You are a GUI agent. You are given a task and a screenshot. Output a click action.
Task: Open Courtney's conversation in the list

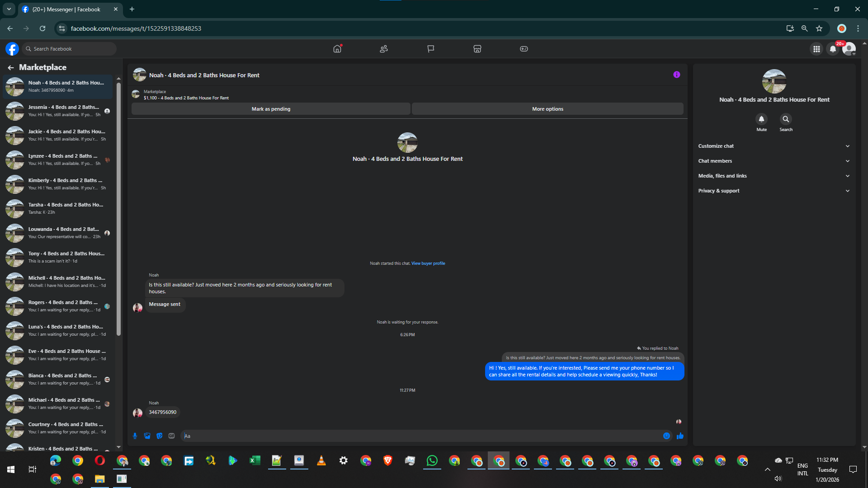tap(58, 428)
